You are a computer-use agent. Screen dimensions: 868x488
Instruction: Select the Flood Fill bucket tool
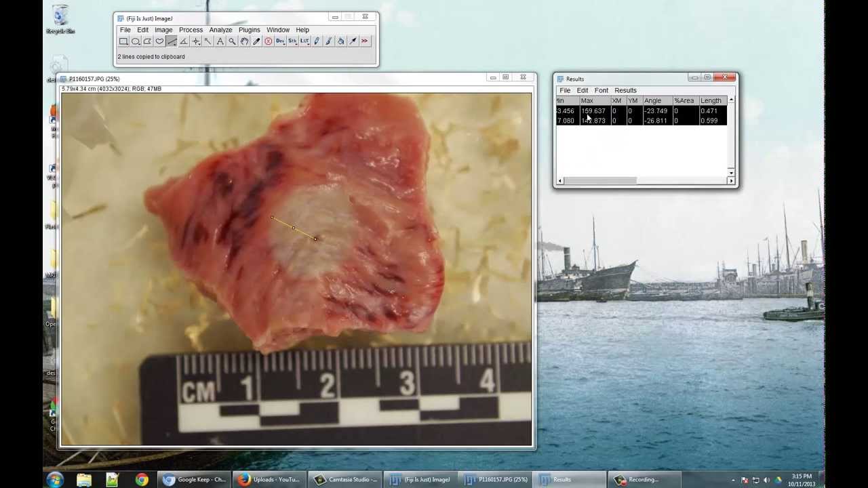[341, 41]
